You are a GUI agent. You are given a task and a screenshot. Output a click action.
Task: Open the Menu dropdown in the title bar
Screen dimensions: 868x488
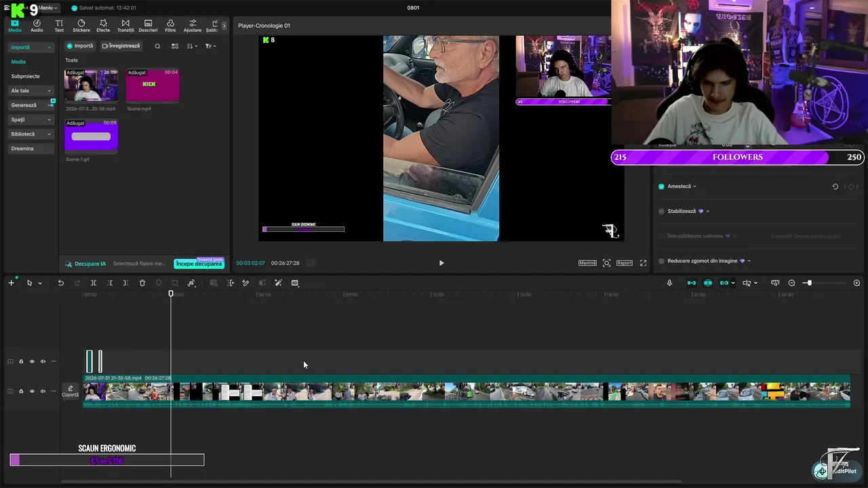47,7
